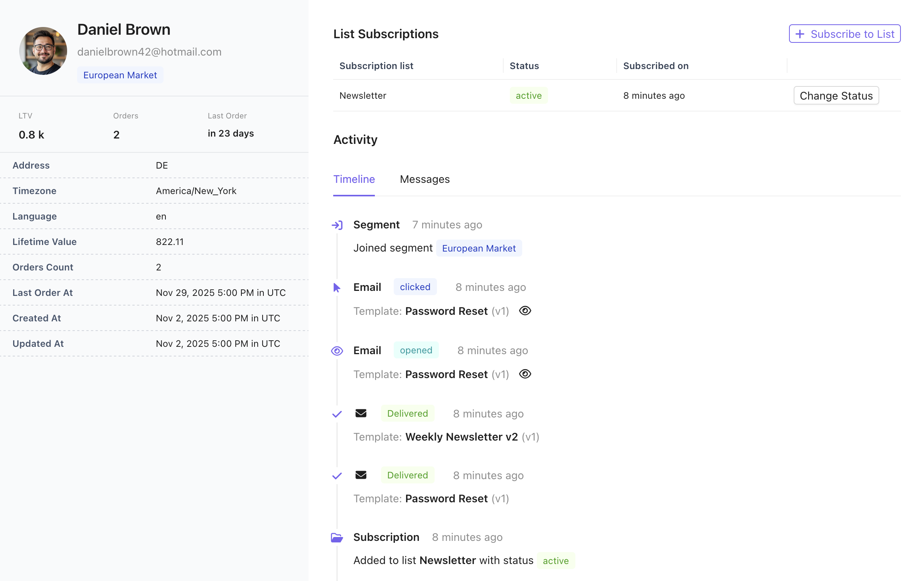Click the eye icon beside the opened email event
Viewport: 924px width, 581px height.
(x=337, y=351)
